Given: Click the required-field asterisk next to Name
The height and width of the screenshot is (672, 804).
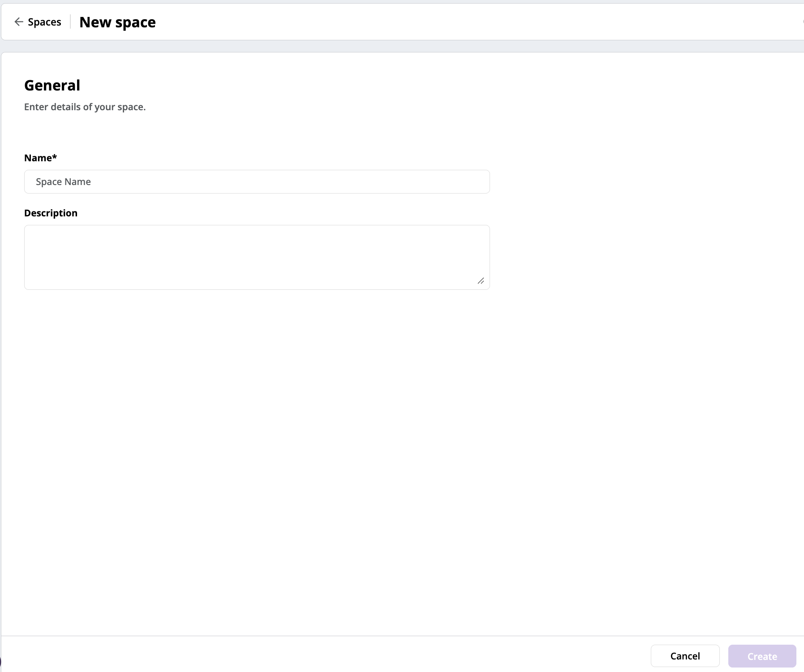Looking at the screenshot, I should pyautogui.click(x=54, y=157).
